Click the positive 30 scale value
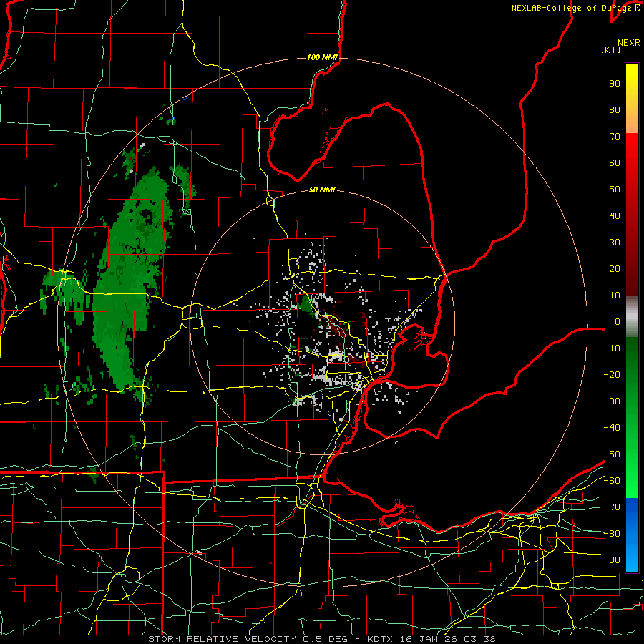644x644 pixels. click(615, 243)
